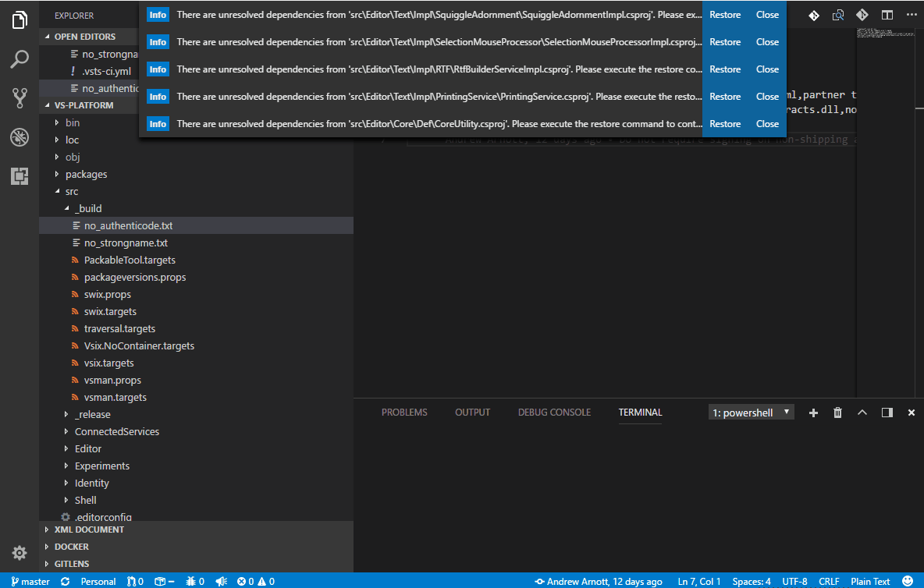Click the file search magnifier toolbar icon

[838, 16]
